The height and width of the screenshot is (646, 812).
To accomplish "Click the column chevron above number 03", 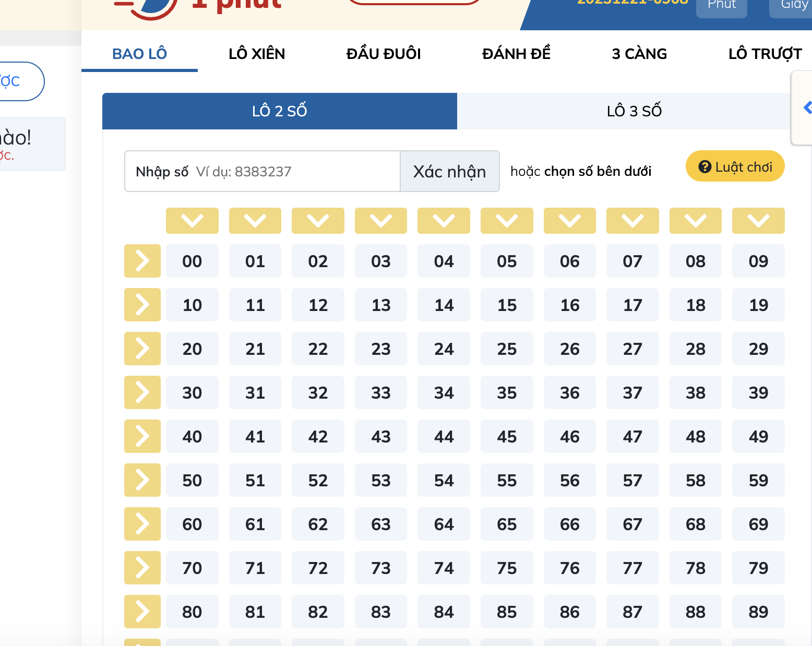I will point(381,221).
